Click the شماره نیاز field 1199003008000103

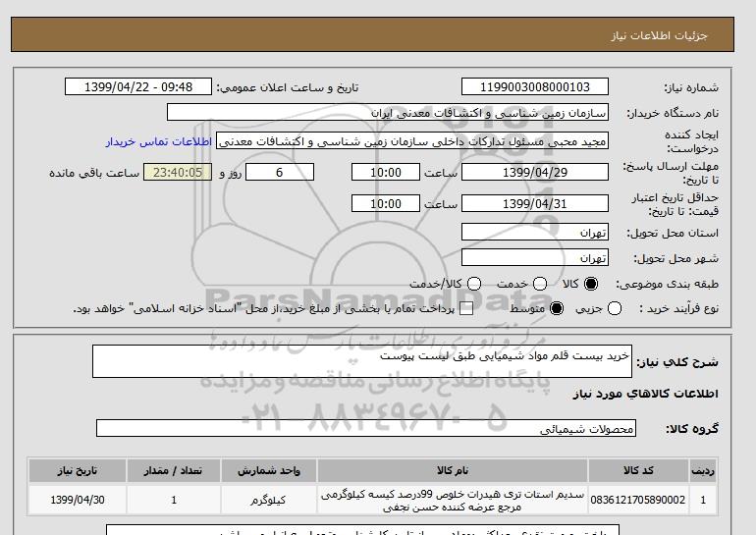(535, 86)
